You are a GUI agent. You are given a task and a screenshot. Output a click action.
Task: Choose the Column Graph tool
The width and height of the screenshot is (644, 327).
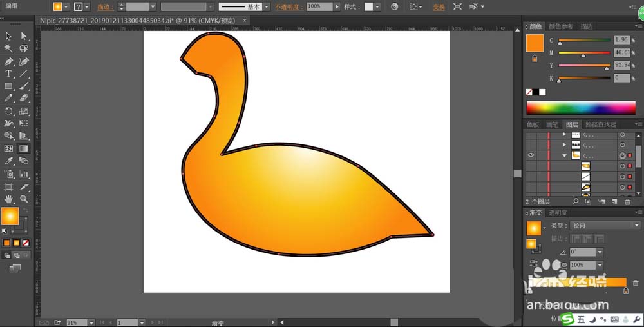[24, 174]
